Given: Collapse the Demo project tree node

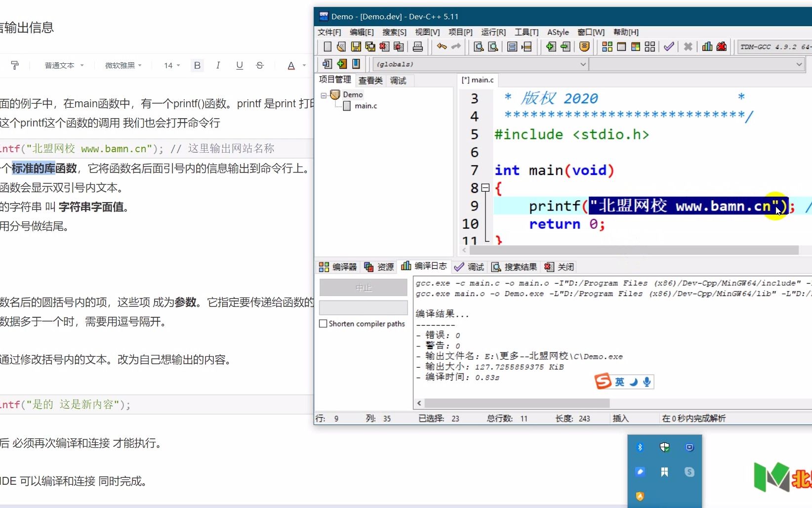Looking at the screenshot, I should [324, 95].
